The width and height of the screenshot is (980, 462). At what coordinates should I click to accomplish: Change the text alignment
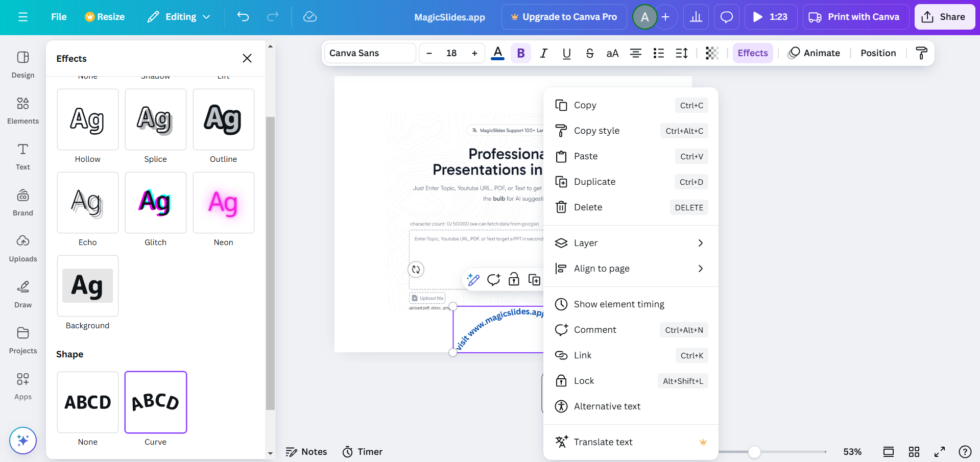pos(636,53)
